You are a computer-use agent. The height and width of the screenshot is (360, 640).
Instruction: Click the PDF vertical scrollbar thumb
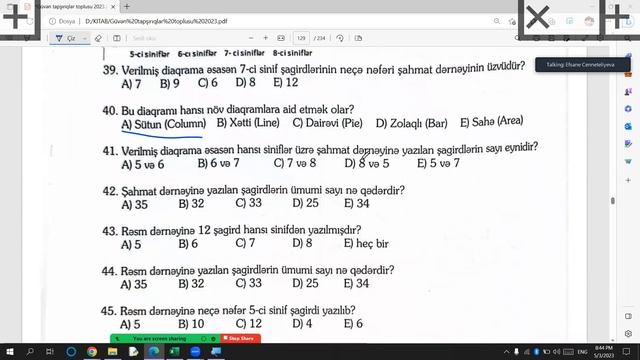(x=613, y=200)
